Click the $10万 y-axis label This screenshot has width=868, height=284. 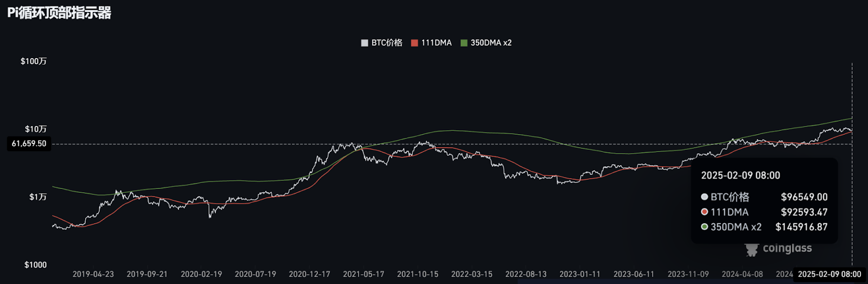click(x=36, y=129)
